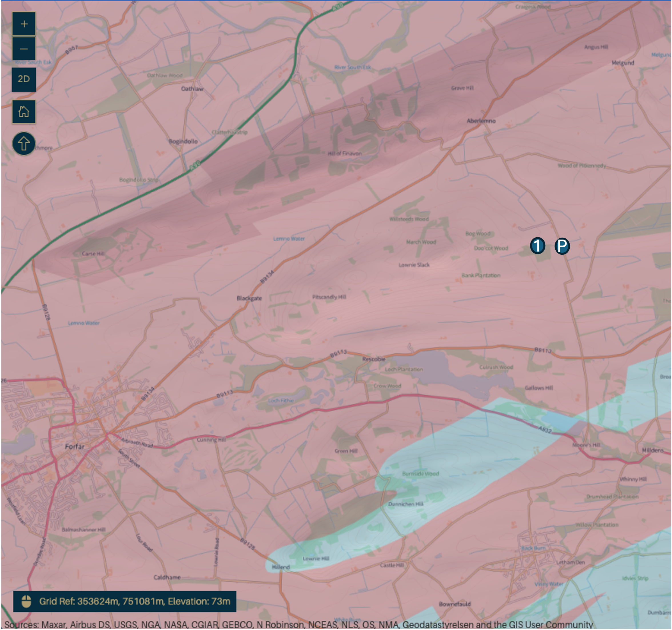The height and width of the screenshot is (630, 672).
Task: Click the Pitscandly Hill label
Action: (329, 297)
